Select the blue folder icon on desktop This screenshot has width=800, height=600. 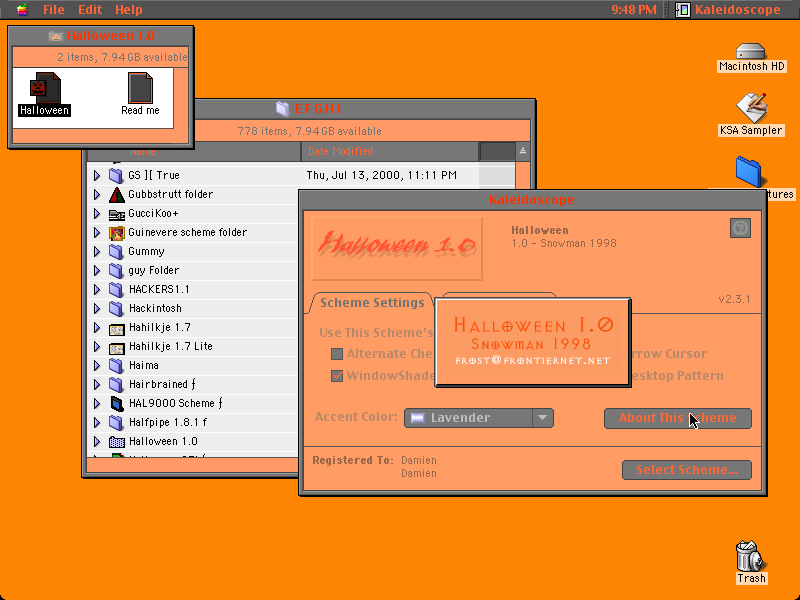coord(748,172)
